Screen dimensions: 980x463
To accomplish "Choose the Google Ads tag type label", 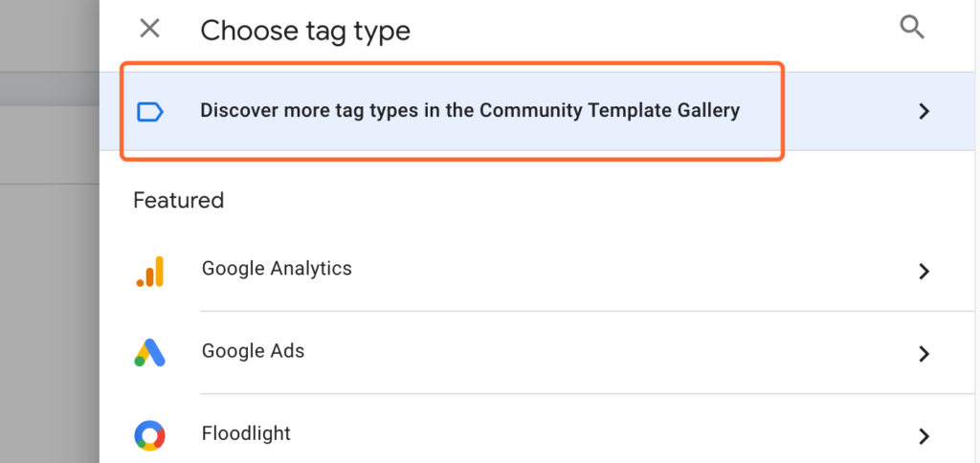I will pos(253,351).
